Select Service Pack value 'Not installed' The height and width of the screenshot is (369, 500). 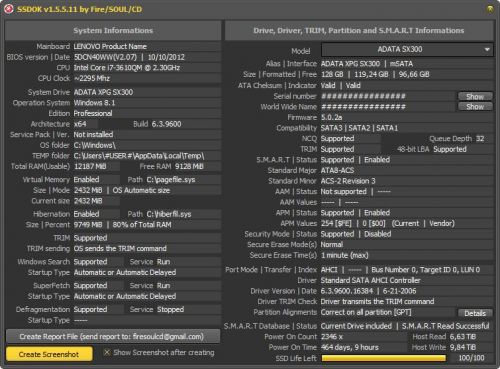[x=93, y=135]
